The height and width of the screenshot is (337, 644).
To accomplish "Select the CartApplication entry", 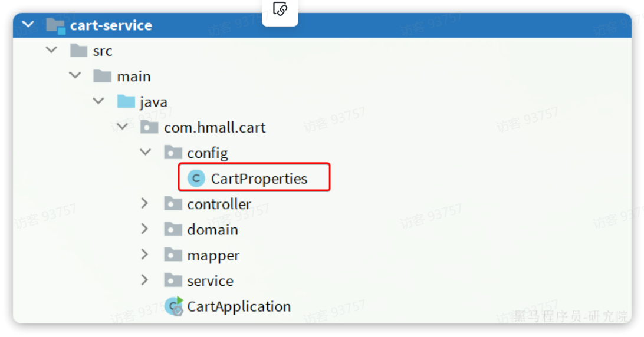I will click(239, 306).
